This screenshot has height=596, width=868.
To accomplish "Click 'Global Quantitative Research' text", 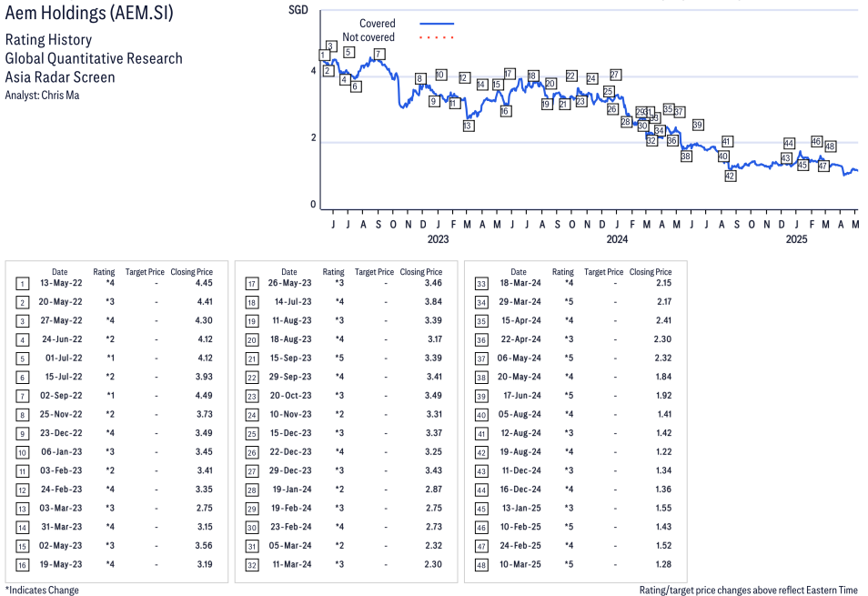I will [94, 58].
